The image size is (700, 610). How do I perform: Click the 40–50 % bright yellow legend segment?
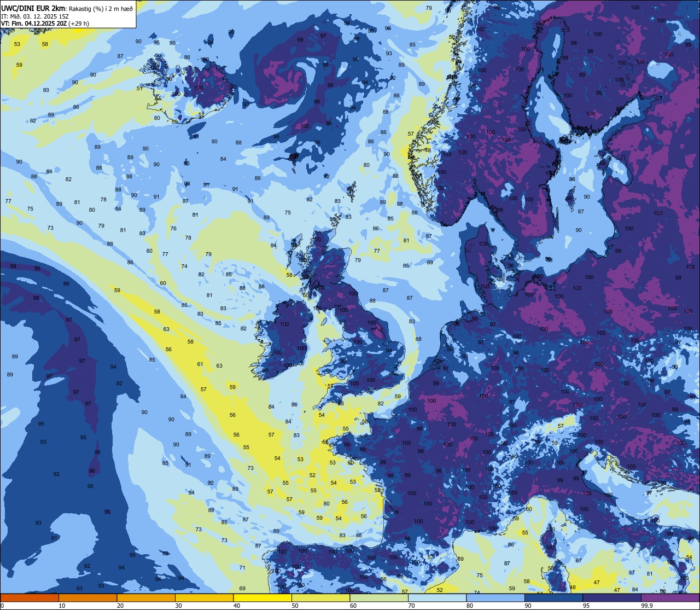(x=262, y=598)
